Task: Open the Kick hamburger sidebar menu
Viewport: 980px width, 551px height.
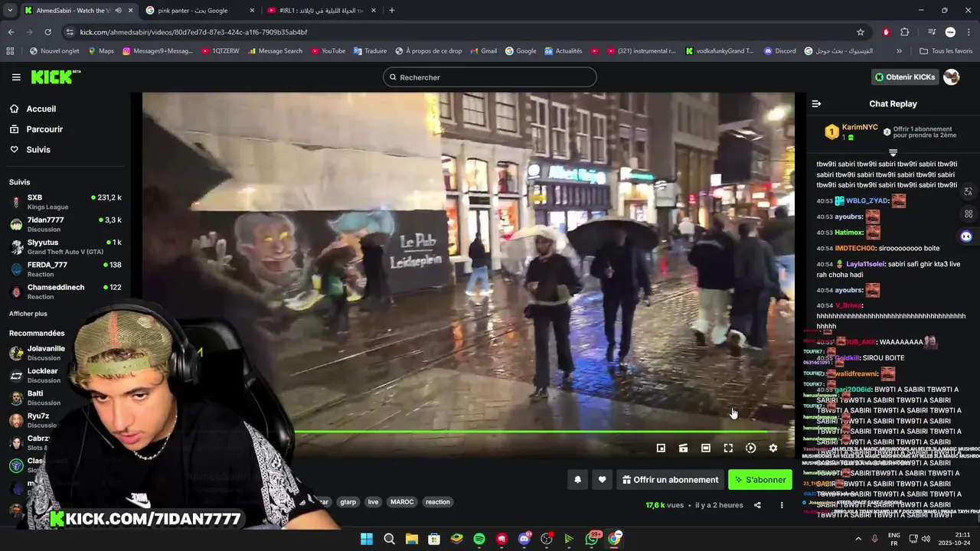Action: click(16, 77)
